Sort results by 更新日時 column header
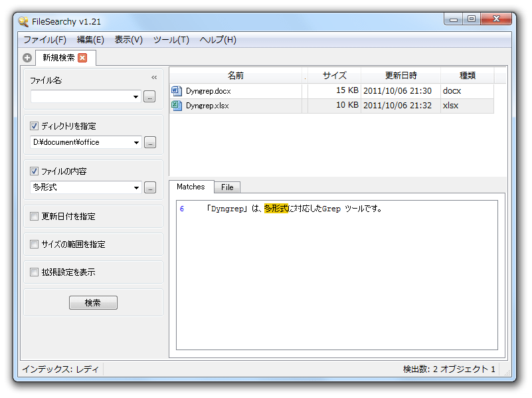Viewport: 532px width, 398px height. (x=400, y=75)
